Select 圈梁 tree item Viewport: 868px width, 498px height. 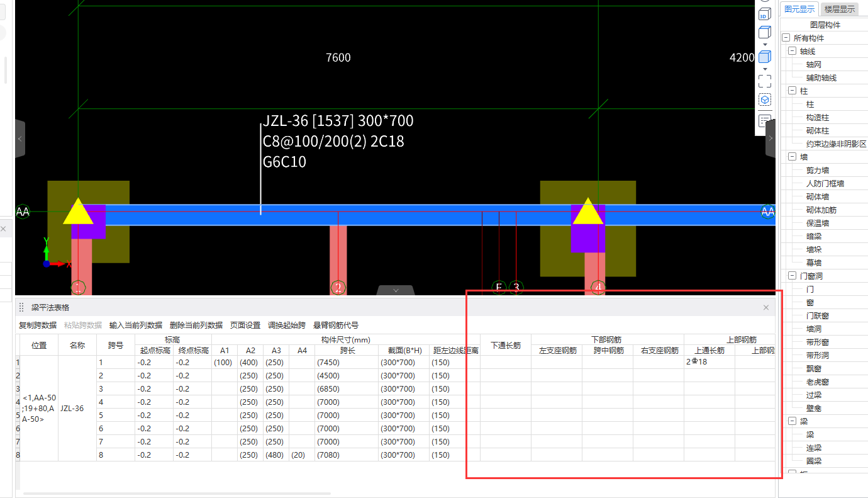[x=813, y=461]
